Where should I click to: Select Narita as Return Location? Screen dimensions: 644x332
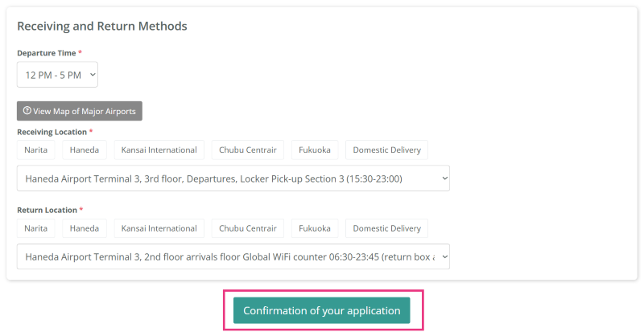(35, 228)
